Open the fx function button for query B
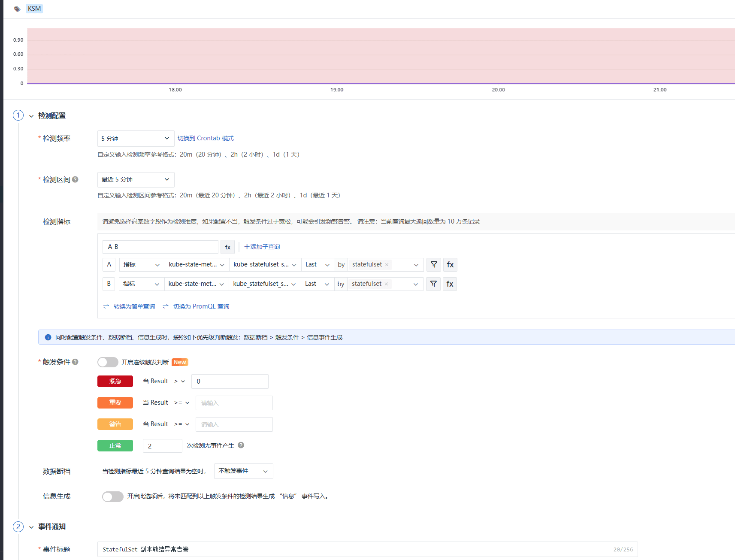Screen dimensions: 735x560 (x=450, y=284)
